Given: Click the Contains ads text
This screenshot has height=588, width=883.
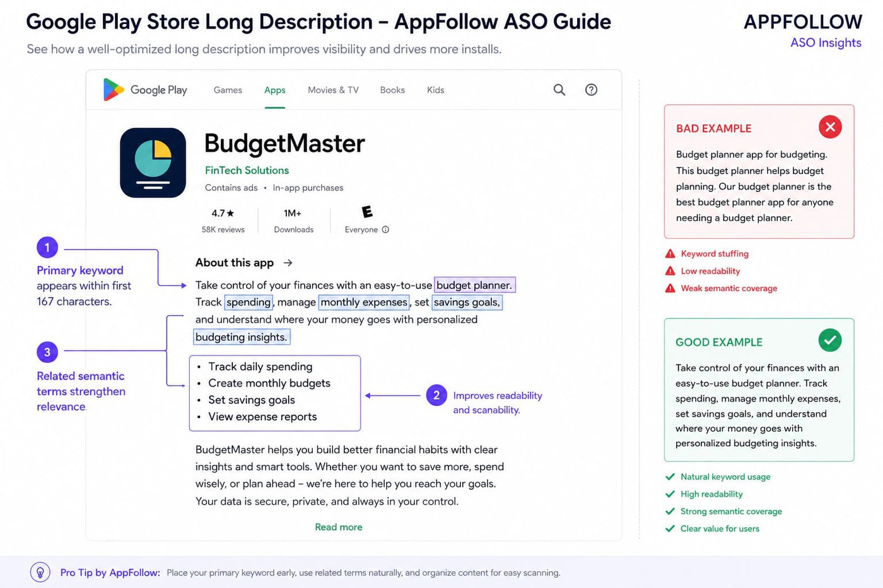Looking at the screenshot, I should pos(231,188).
